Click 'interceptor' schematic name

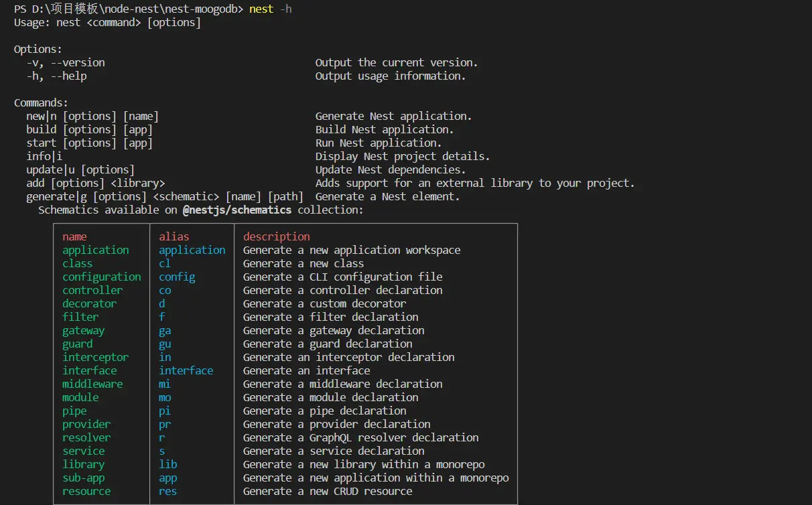click(96, 357)
